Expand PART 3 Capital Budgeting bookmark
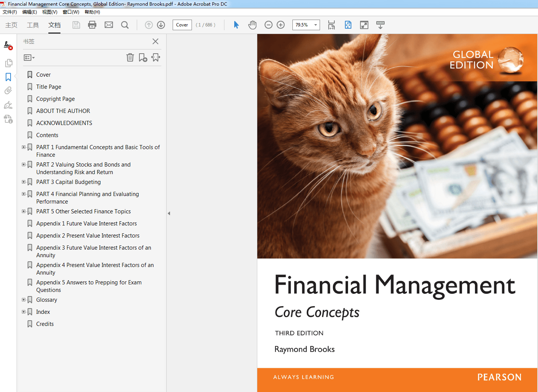The width and height of the screenshot is (538, 392). point(24,182)
